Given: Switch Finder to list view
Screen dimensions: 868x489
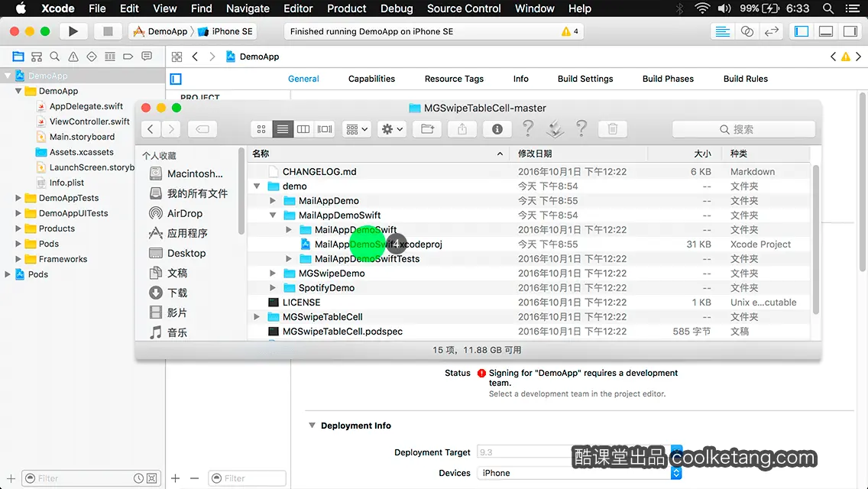Looking at the screenshot, I should pyautogui.click(x=282, y=129).
